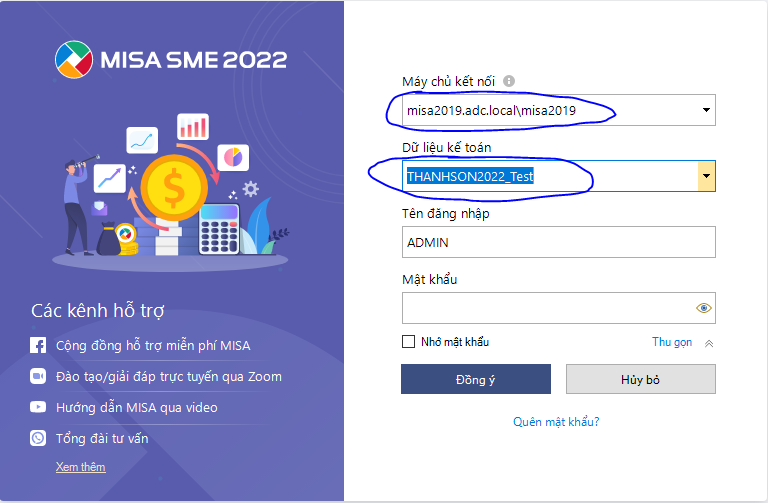Click the YouTube video guide icon
This screenshot has height=503, width=768.
[38, 407]
